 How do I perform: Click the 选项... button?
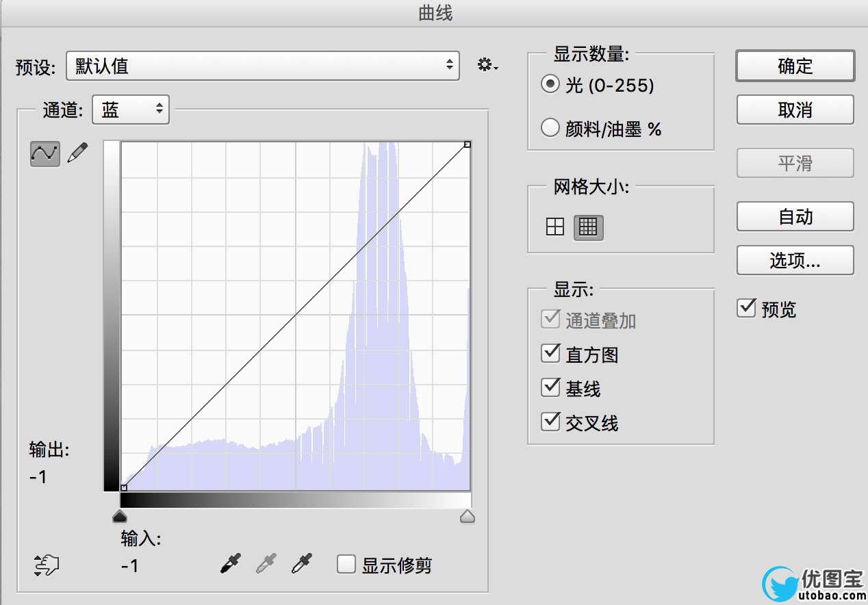[795, 260]
